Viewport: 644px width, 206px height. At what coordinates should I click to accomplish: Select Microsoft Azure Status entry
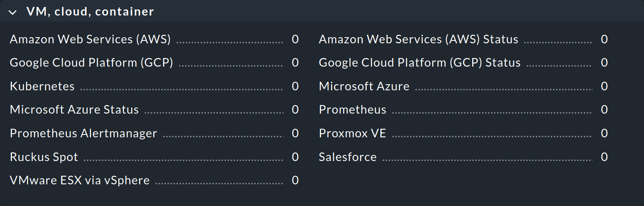coord(74,110)
